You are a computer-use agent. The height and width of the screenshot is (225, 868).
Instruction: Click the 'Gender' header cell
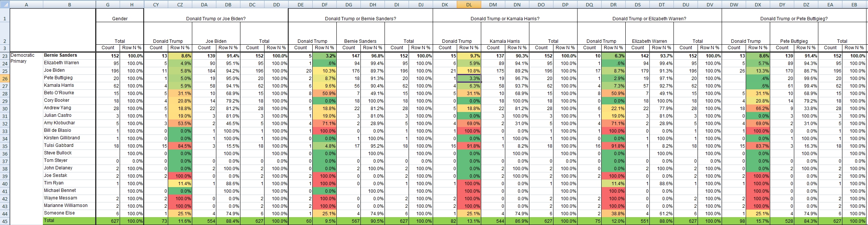(120, 15)
